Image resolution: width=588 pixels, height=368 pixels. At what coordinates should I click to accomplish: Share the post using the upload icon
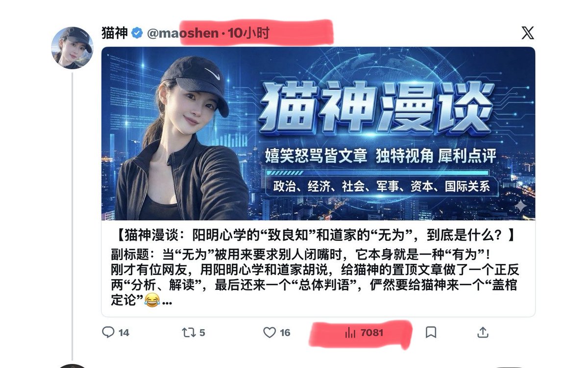(483, 332)
